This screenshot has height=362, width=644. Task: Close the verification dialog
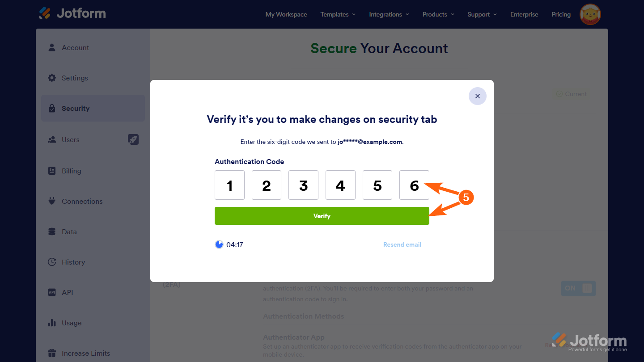[477, 96]
